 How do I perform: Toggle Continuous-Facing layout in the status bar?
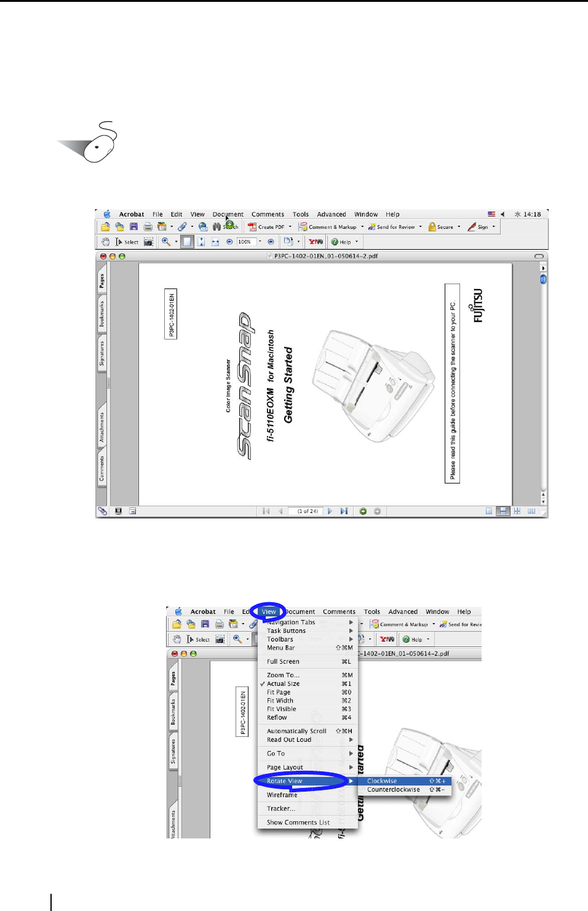tap(517, 511)
